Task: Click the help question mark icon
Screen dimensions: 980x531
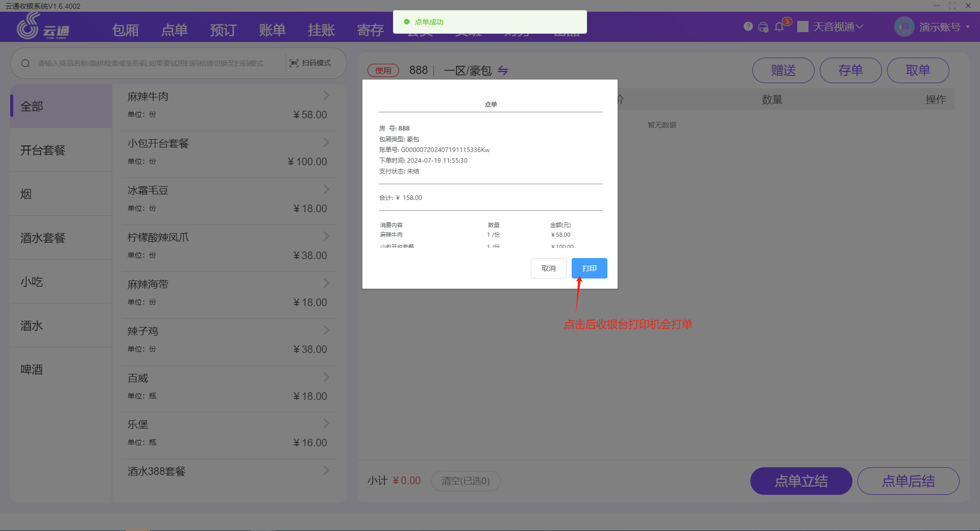Action: [x=748, y=27]
